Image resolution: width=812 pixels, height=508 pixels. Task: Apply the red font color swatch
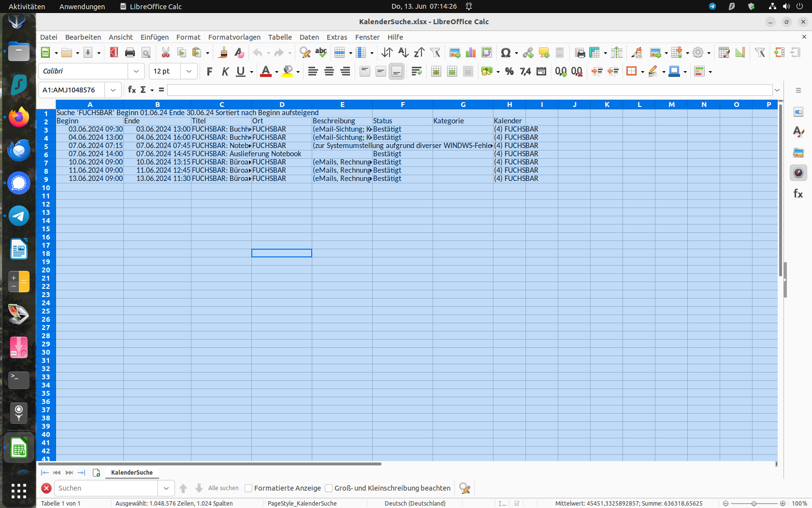(x=265, y=72)
